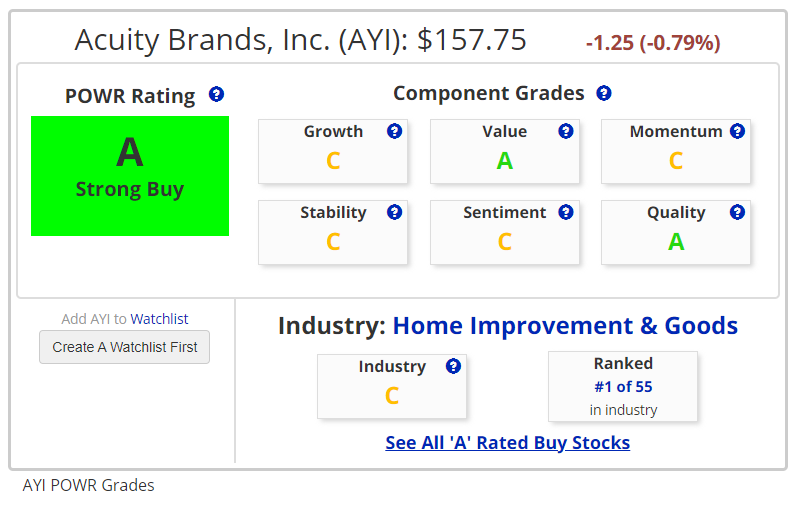Viewport: 800px width, 509px height.
Task: Click the Growth grade help icon
Action: [x=394, y=131]
